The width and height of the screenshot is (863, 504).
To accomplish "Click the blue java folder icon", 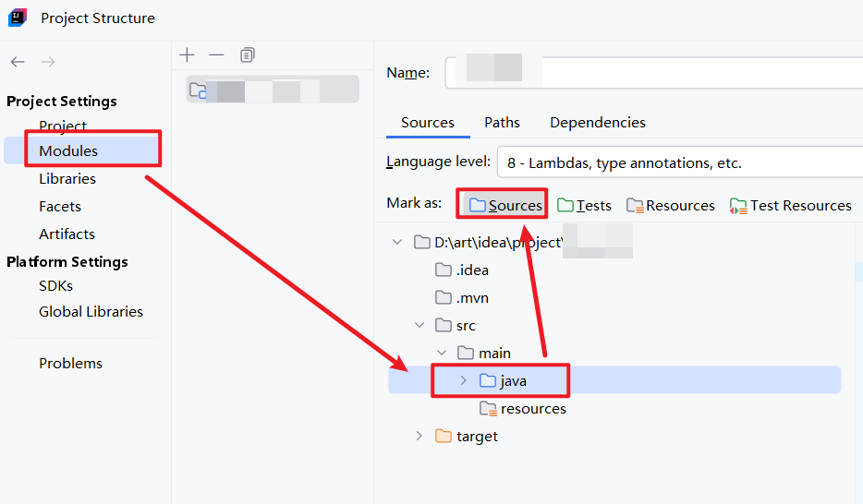I will [488, 380].
